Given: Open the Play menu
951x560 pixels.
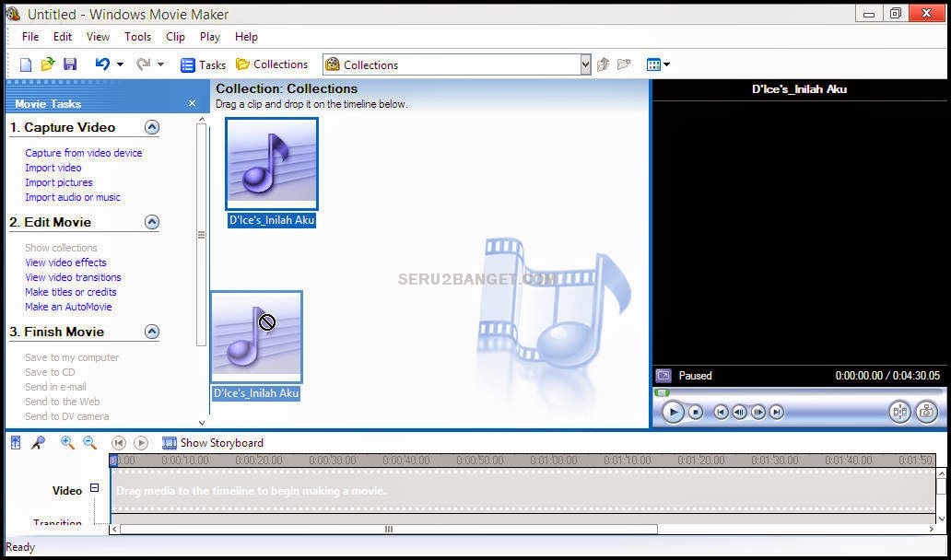Looking at the screenshot, I should pos(210,37).
